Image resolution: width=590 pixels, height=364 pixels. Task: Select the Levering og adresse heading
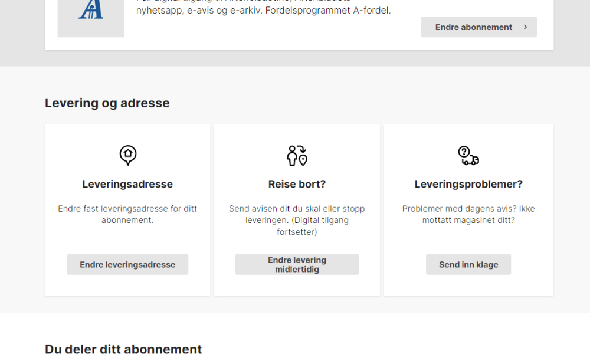107,103
